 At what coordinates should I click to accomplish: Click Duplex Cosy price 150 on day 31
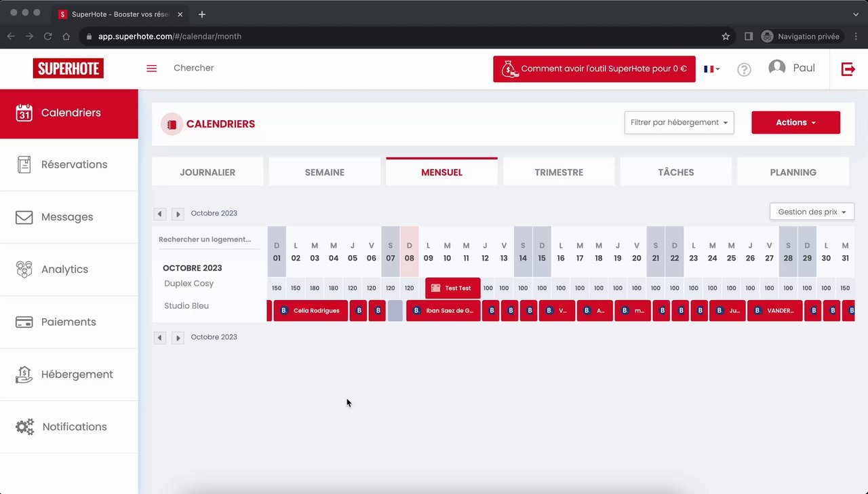(845, 288)
